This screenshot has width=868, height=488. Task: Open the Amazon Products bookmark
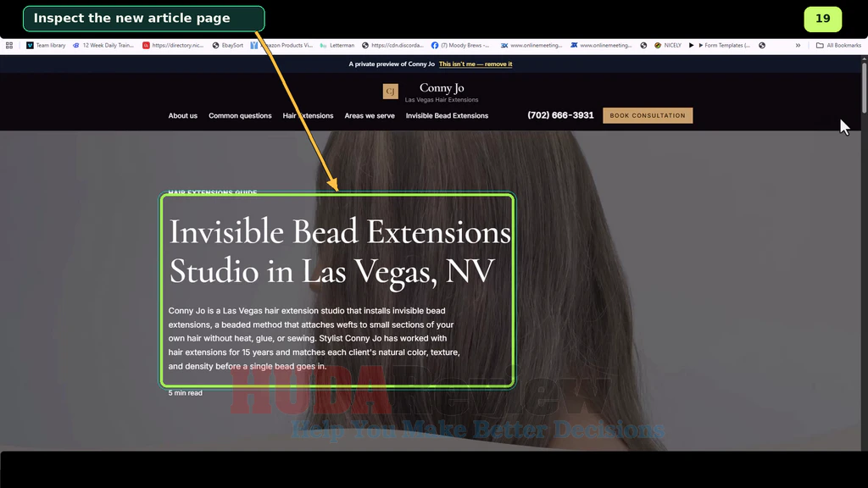click(x=281, y=46)
